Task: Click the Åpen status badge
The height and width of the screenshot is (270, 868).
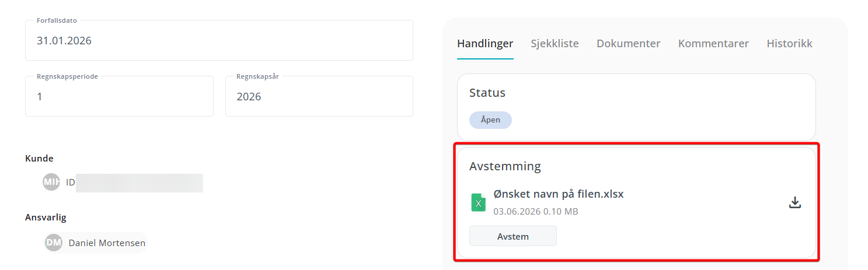Action: 490,120
